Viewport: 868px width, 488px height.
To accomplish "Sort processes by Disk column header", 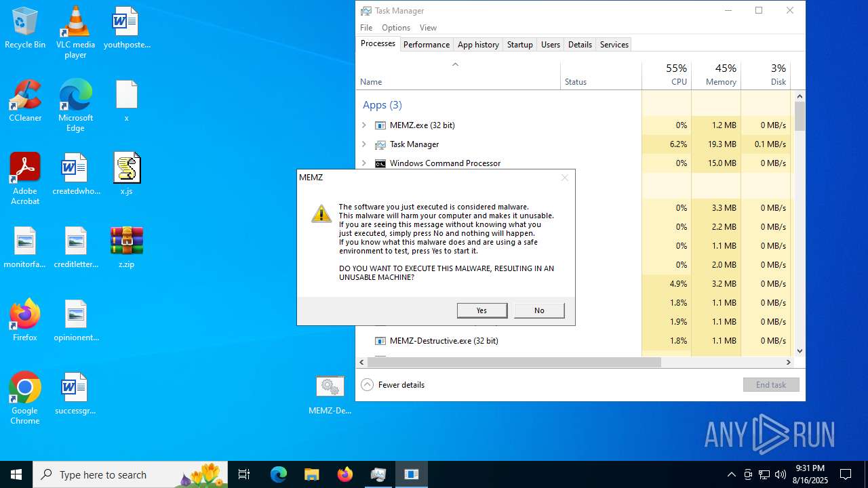I will point(766,75).
